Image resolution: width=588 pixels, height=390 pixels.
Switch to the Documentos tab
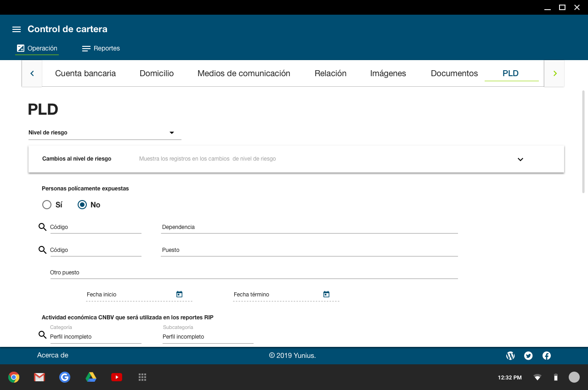pos(454,73)
